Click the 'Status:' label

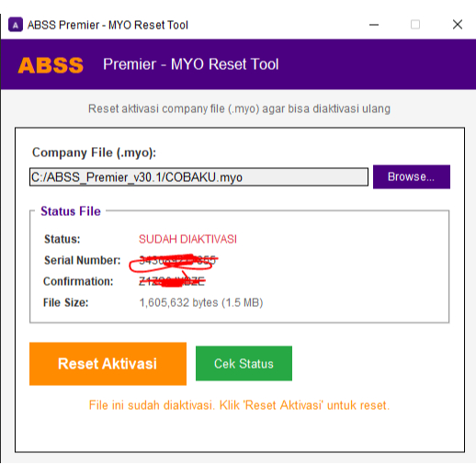62,239
